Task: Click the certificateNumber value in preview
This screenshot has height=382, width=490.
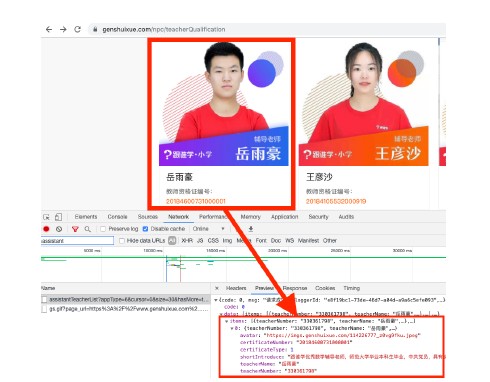Action: pos(324,342)
